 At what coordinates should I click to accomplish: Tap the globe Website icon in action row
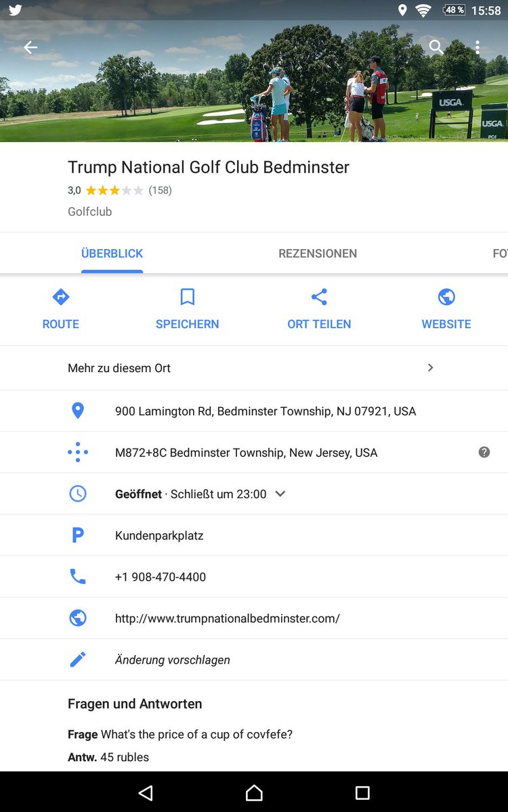pos(446,296)
